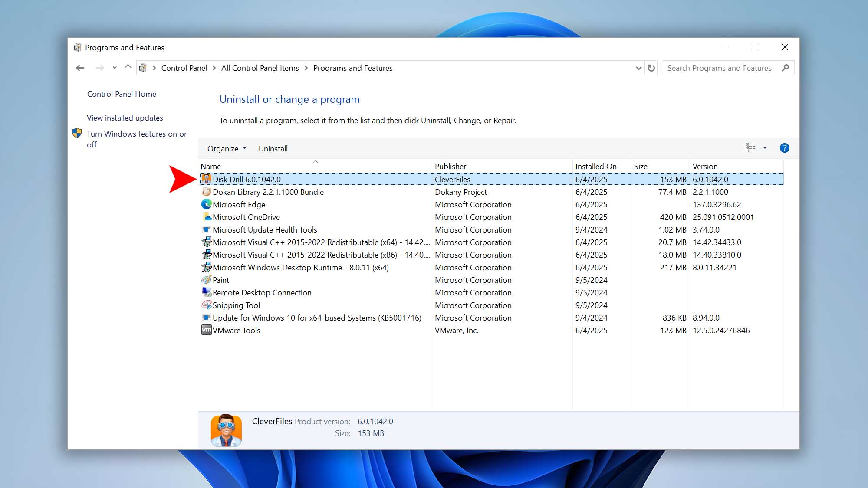The height and width of the screenshot is (488, 868).
Task: Click the Windows features shield icon
Action: [x=77, y=133]
